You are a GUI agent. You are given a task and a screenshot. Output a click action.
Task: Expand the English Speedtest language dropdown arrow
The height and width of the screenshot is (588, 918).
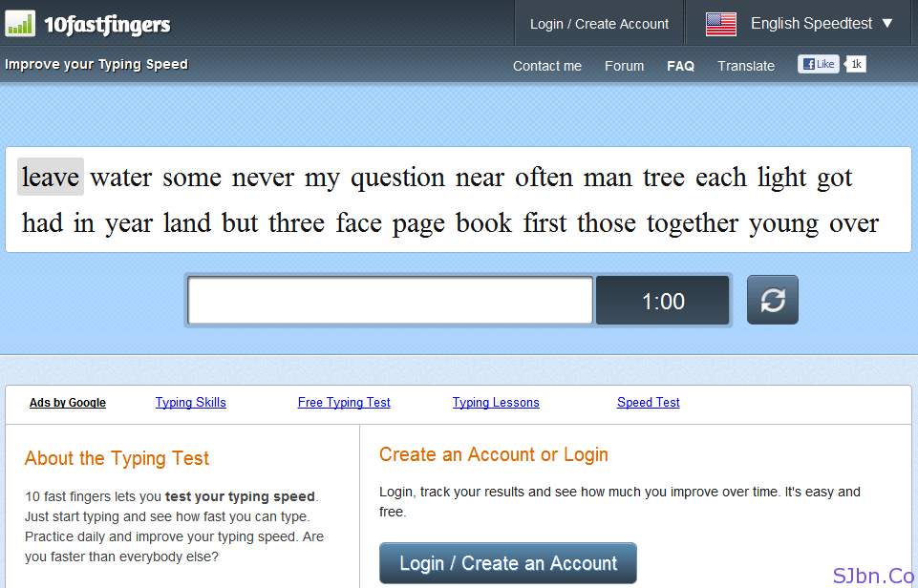pos(887,24)
